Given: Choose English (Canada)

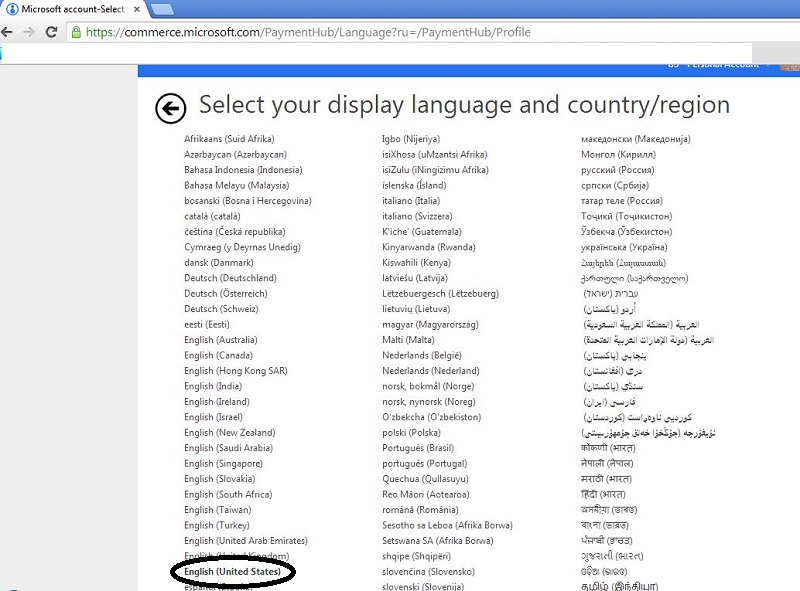Looking at the screenshot, I should [x=218, y=355].
